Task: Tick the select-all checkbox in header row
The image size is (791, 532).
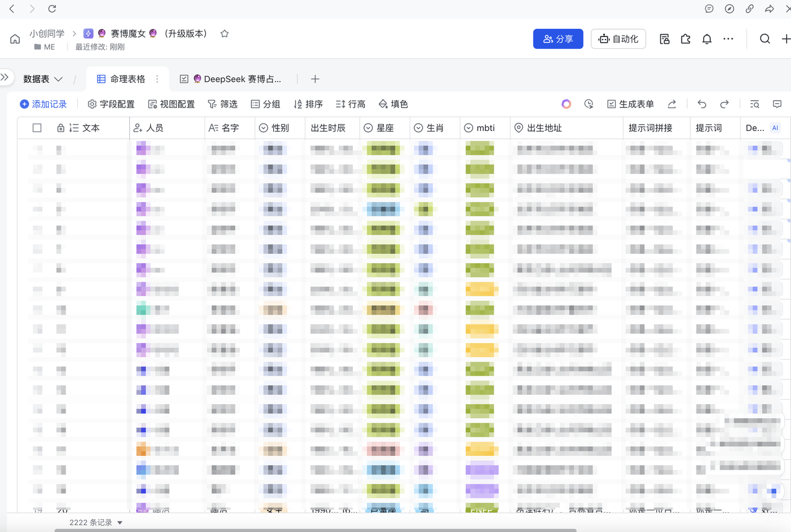Action: (x=37, y=128)
